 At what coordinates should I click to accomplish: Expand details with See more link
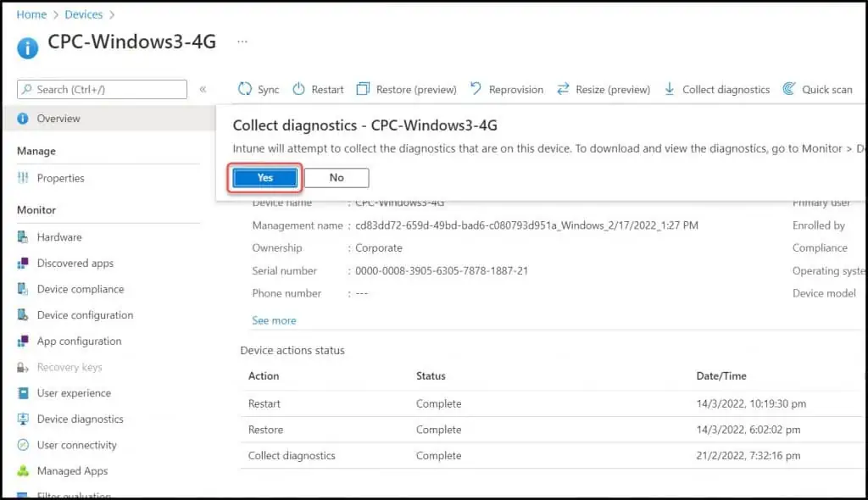click(x=274, y=320)
